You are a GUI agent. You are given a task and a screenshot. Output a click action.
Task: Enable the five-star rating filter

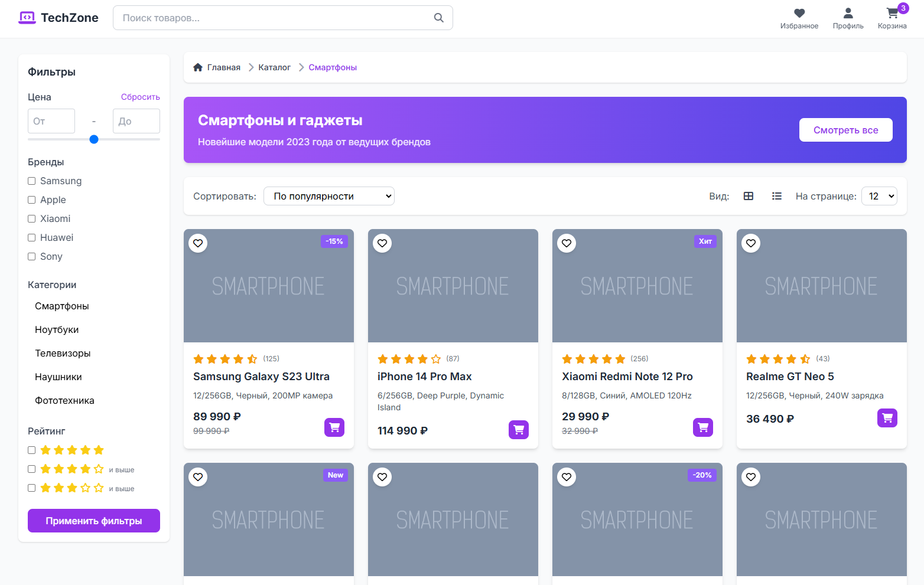pos(32,450)
